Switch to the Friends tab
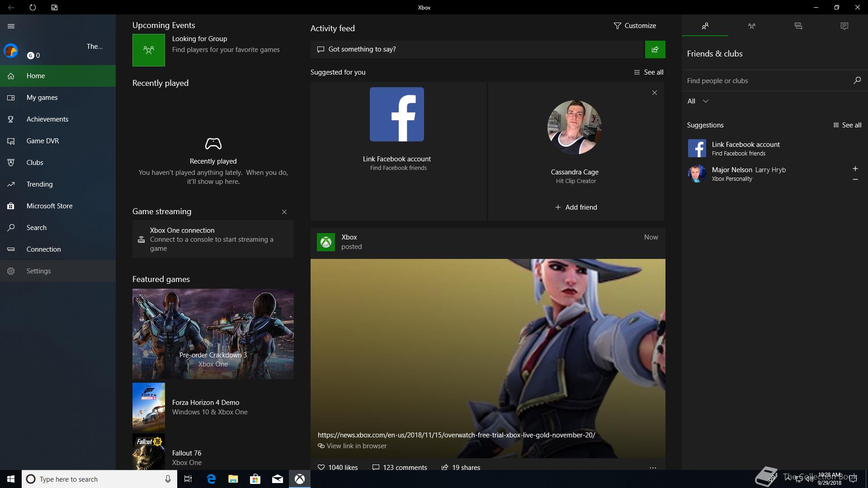 click(705, 26)
